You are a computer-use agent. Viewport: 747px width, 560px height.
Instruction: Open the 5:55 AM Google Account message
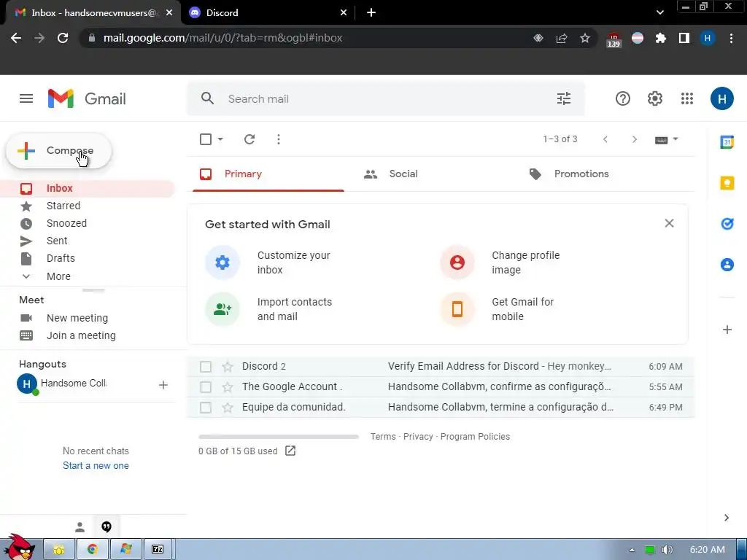[x=441, y=386]
